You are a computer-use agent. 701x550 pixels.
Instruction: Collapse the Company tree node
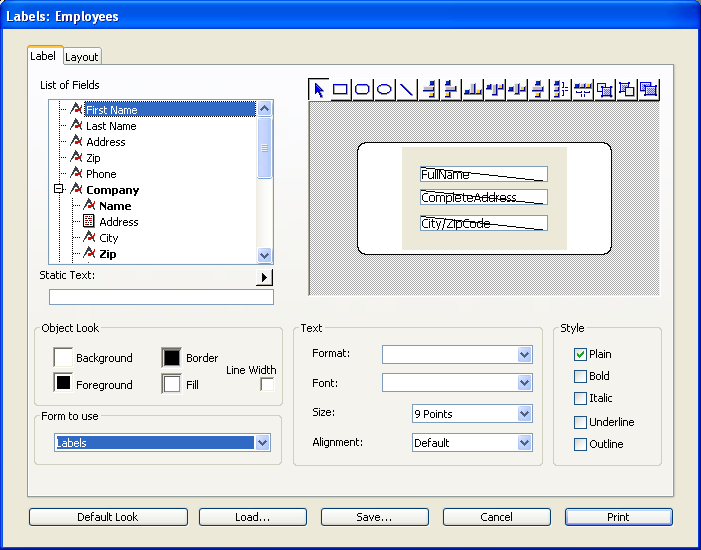(x=59, y=189)
